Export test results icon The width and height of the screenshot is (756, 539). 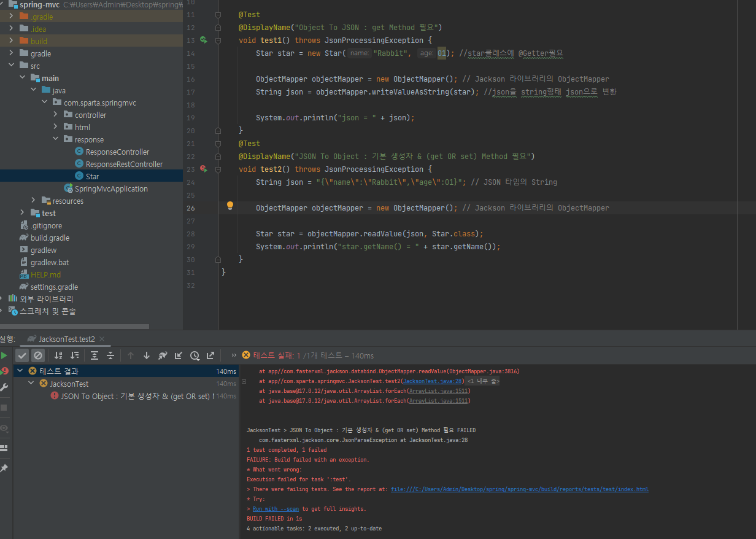click(x=210, y=355)
